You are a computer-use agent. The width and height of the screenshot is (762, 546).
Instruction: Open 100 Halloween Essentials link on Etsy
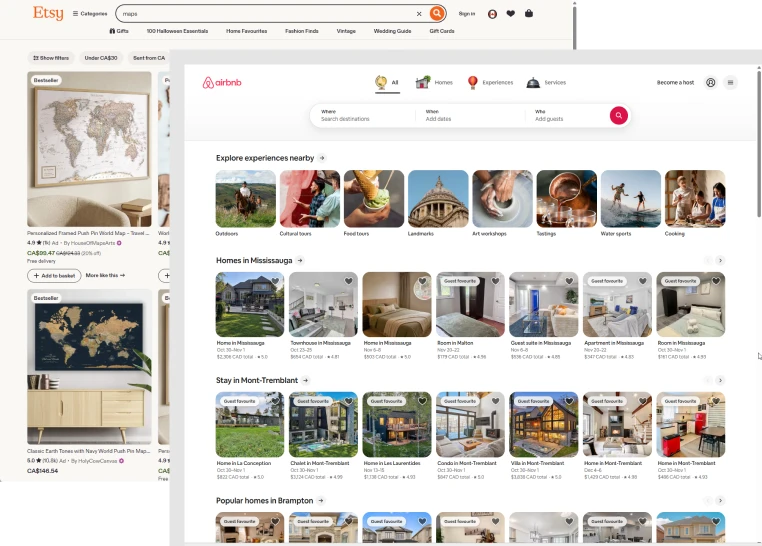click(x=177, y=31)
